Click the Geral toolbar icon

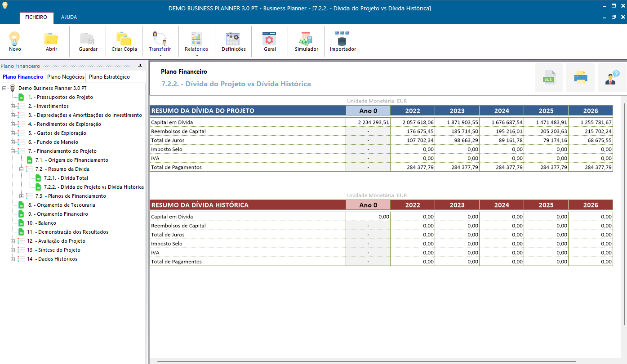point(270,39)
